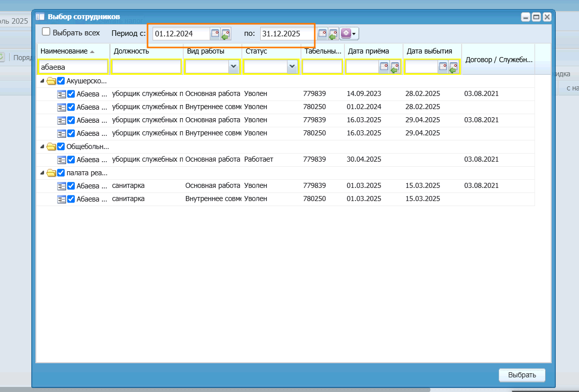Open the purple settings gear dropdown
The image size is (579, 392).
coord(349,33)
